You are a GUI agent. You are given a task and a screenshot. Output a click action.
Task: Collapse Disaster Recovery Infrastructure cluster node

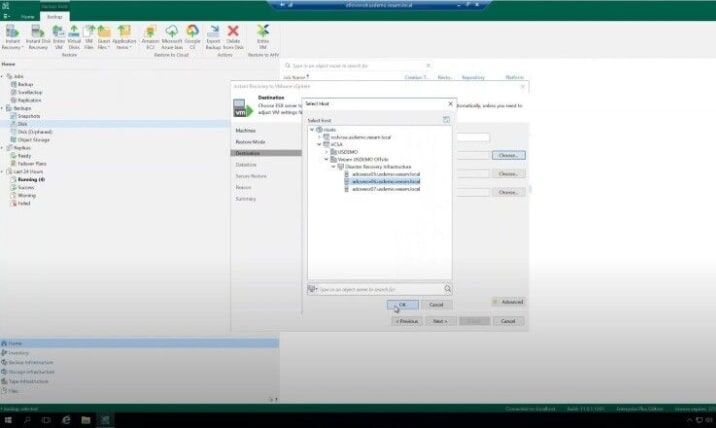333,167
